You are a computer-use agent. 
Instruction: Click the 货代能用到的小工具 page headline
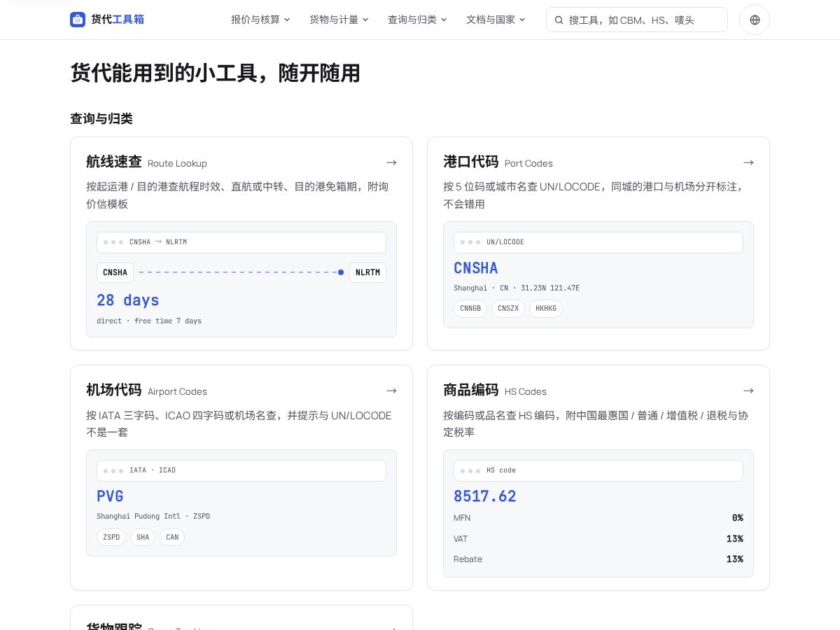point(215,73)
